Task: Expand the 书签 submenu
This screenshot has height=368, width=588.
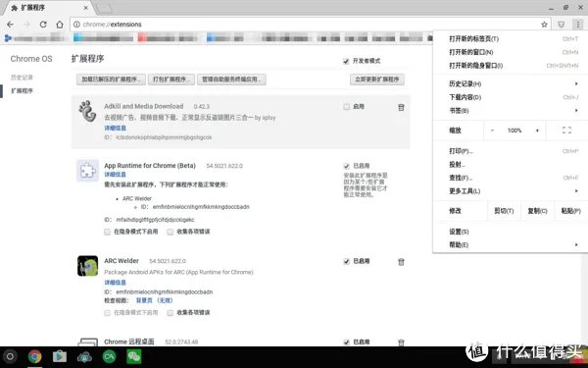Action: (511, 111)
